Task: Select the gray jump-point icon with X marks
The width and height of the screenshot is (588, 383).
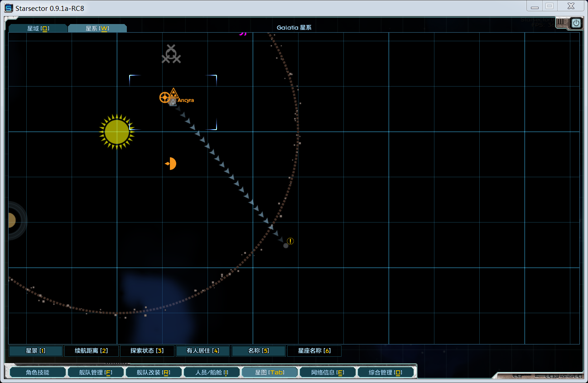Action: tap(171, 54)
